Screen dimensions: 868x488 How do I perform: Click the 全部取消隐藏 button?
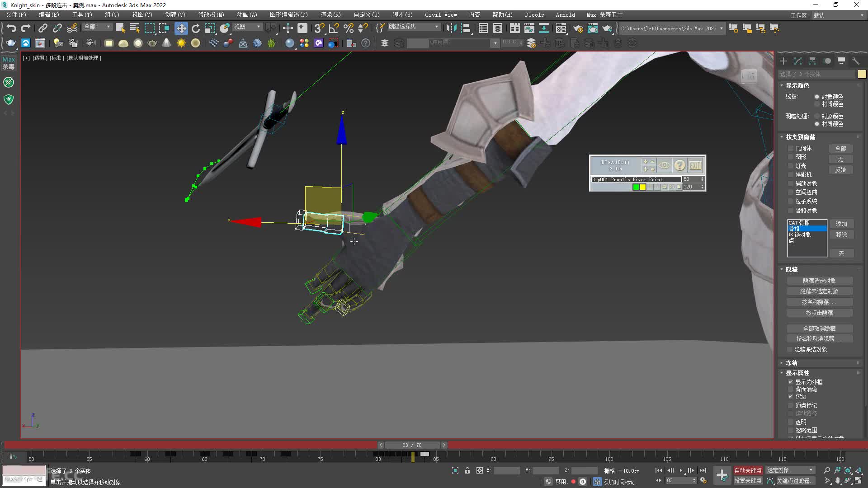(x=819, y=328)
